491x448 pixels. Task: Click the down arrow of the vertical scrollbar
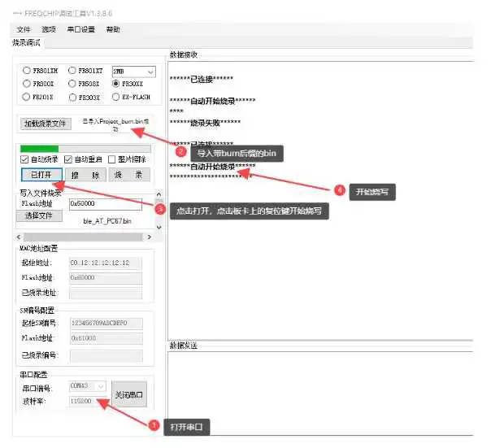pyautogui.click(x=159, y=227)
